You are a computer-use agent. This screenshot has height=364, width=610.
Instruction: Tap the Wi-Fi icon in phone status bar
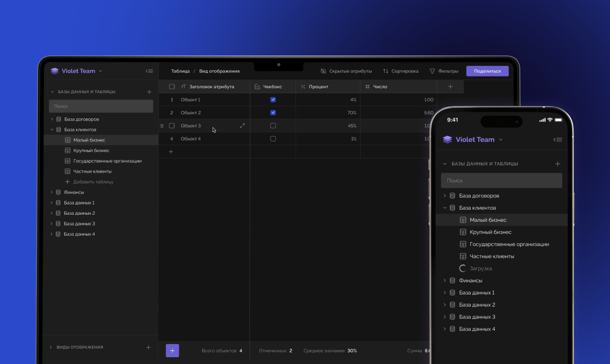[550, 120]
